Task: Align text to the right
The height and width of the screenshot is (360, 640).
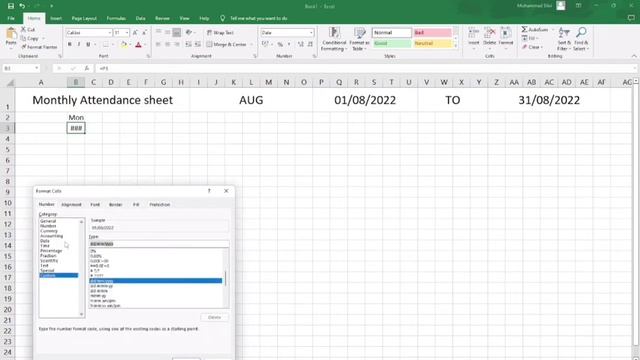Action: tap(176, 44)
